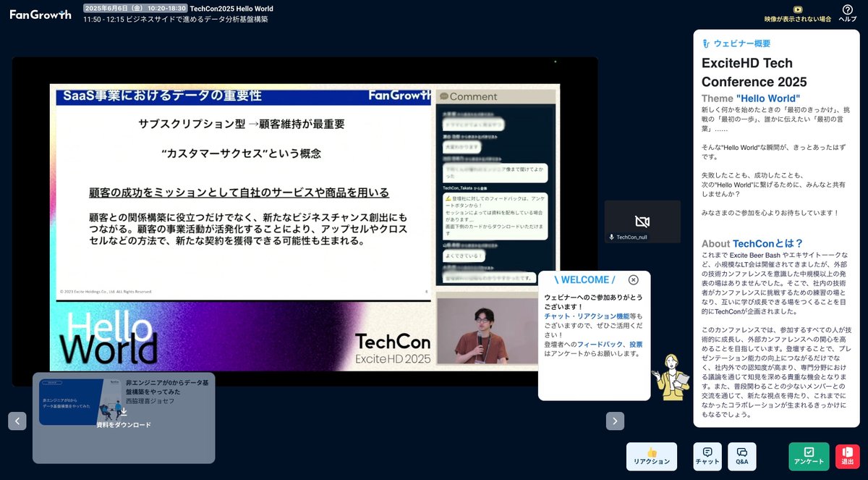The width and height of the screenshot is (868, 480).
Task: Download the slide material (資料をダウンロード)
Action: 124,418
